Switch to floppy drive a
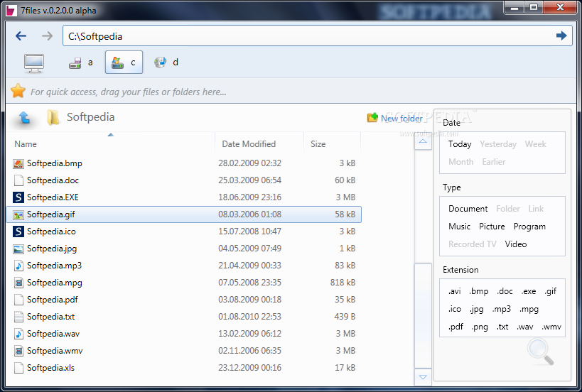The height and width of the screenshot is (392, 582). [x=81, y=62]
